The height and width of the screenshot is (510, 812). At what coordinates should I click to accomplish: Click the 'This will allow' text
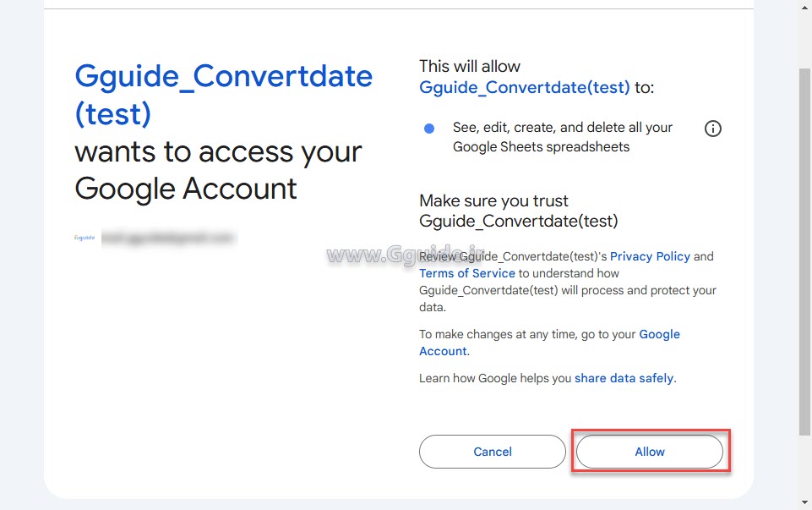(x=470, y=66)
